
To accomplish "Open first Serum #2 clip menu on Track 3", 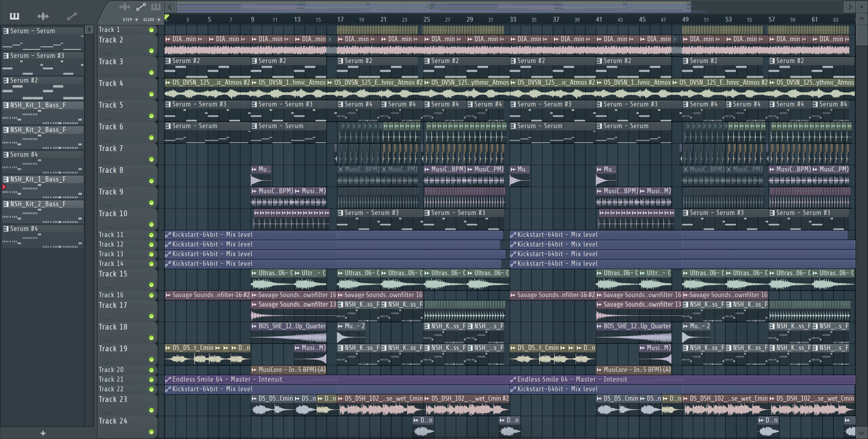I will 168,61.
